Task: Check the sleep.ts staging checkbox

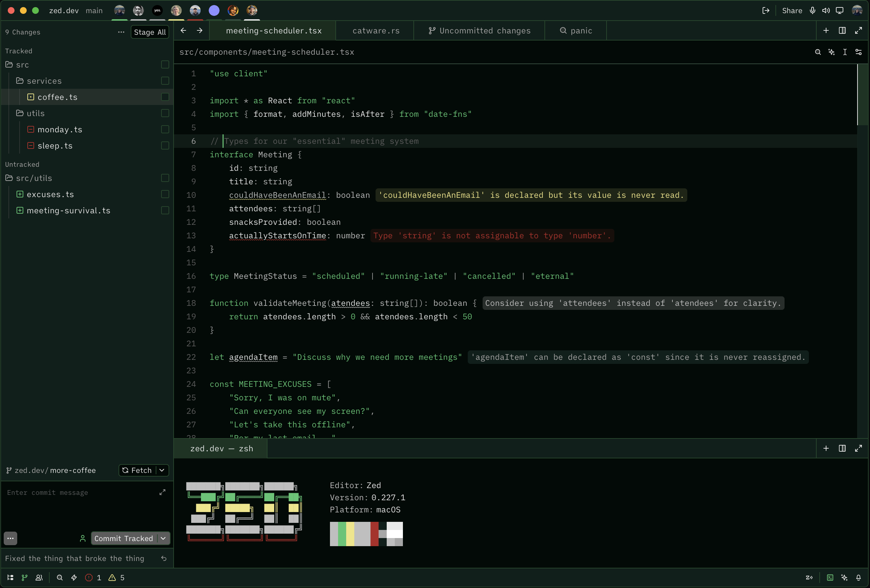Action: [x=165, y=145]
